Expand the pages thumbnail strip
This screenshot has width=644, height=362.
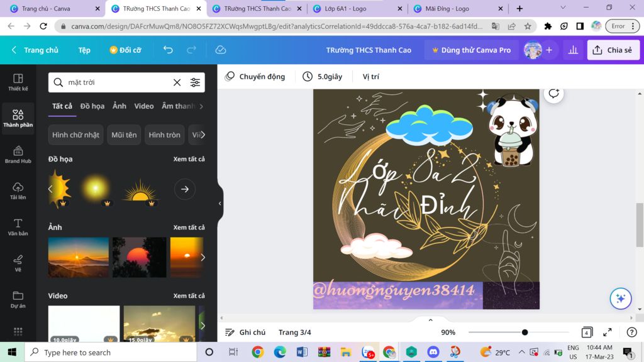tap(430, 320)
